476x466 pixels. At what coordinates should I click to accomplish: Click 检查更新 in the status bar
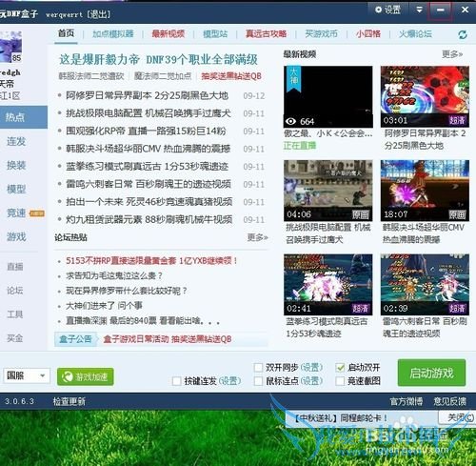(69, 401)
